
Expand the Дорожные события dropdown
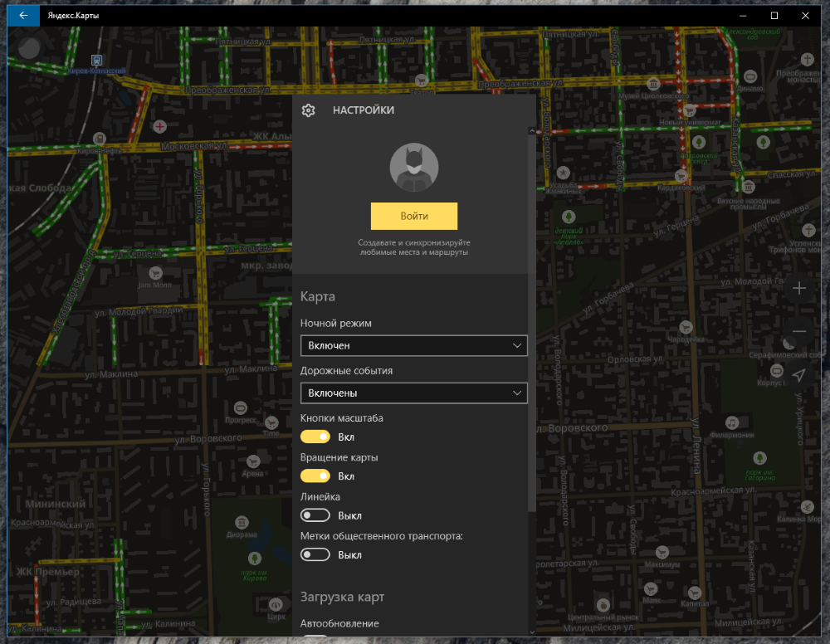tap(413, 393)
